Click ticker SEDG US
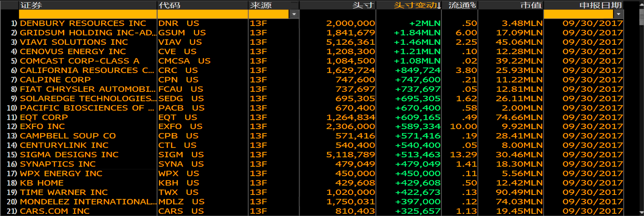The height and width of the screenshot is (216, 644). [181, 99]
